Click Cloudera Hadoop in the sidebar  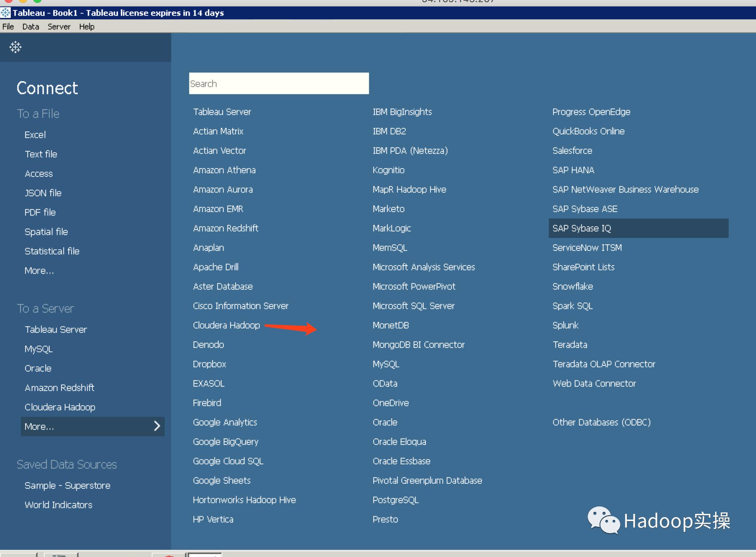tap(60, 407)
